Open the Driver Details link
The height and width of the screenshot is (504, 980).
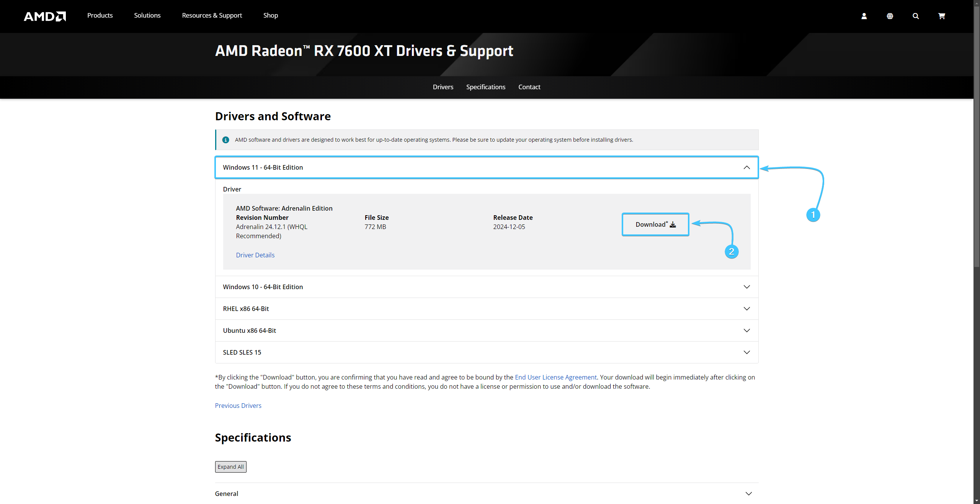coord(255,255)
